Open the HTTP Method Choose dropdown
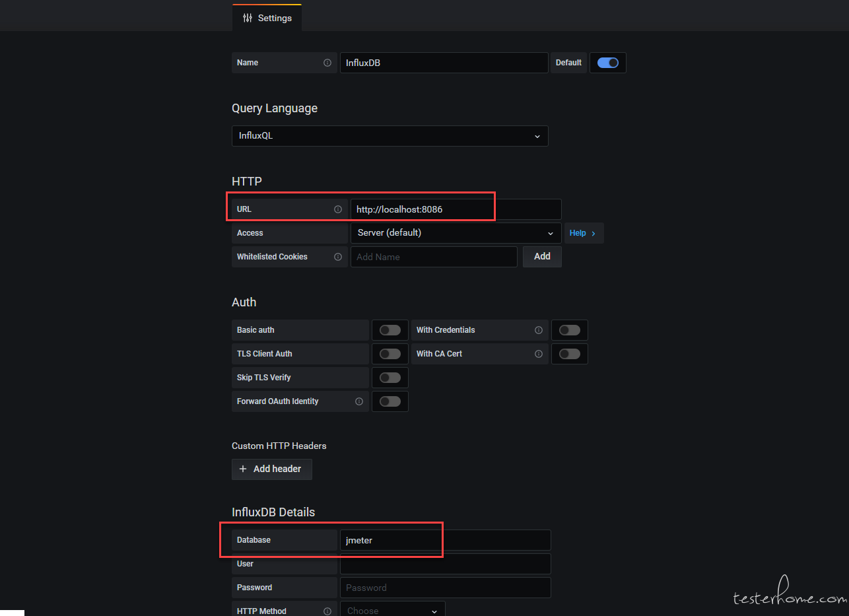Image resolution: width=849 pixels, height=616 pixels. pos(392,609)
